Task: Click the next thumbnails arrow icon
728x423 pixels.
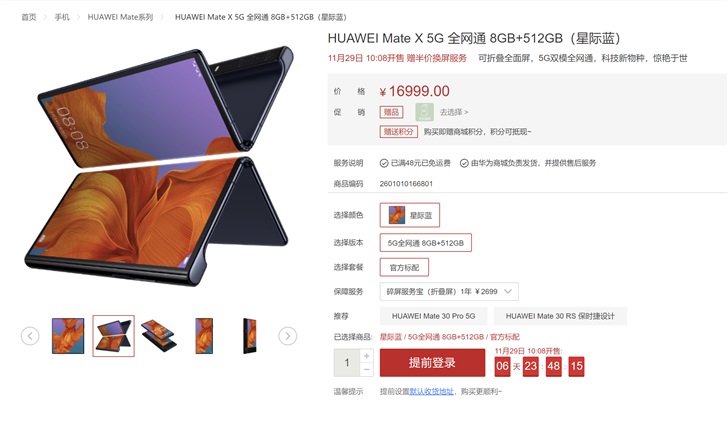Action: 287,336
